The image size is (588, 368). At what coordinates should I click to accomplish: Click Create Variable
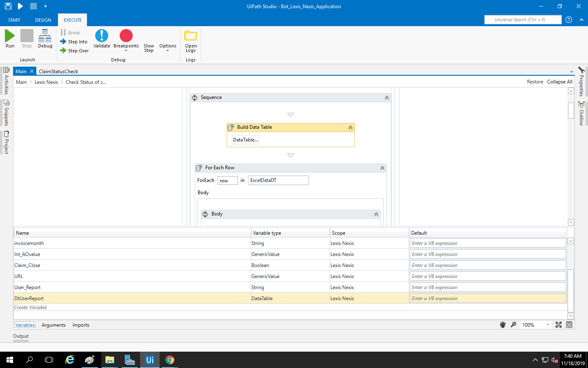[31, 307]
